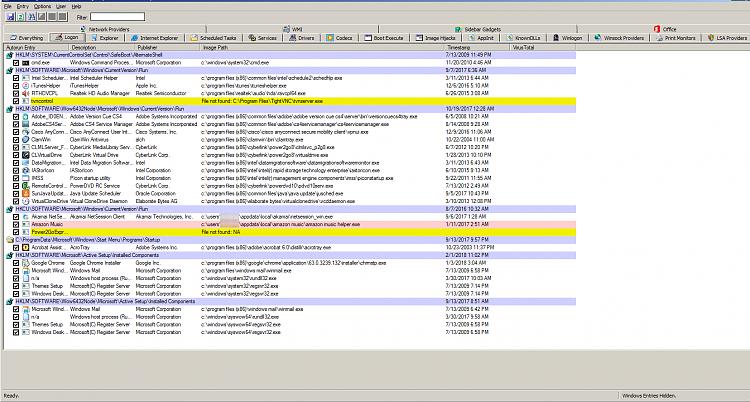This screenshot has width=750, height=402.
Task: Disable the SunJavaUpdate scheduler checkbox
Action: tap(16, 193)
